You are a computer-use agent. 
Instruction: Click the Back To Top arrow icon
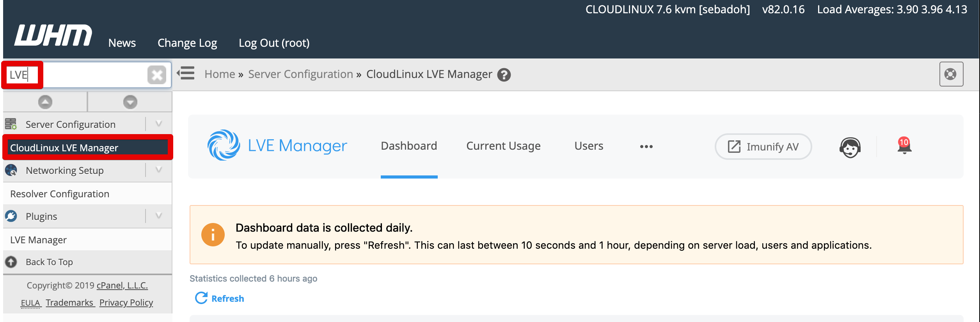(11, 262)
